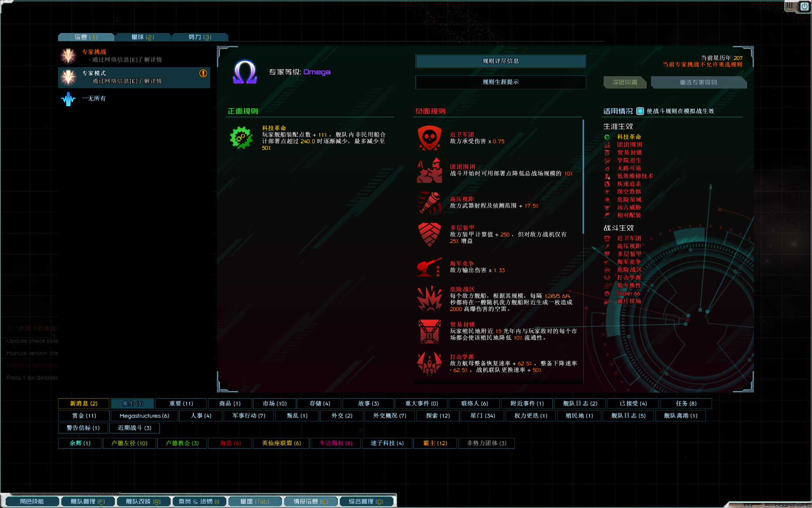Toggle 使战斗规则在模拟战生效 checkbox

pyautogui.click(x=640, y=111)
